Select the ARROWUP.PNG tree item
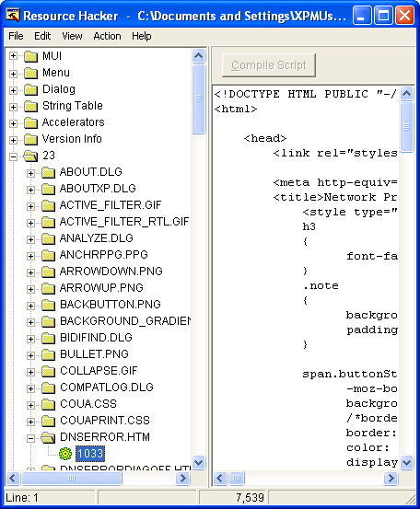Screen dimensions: 420x509 coord(101,287)
